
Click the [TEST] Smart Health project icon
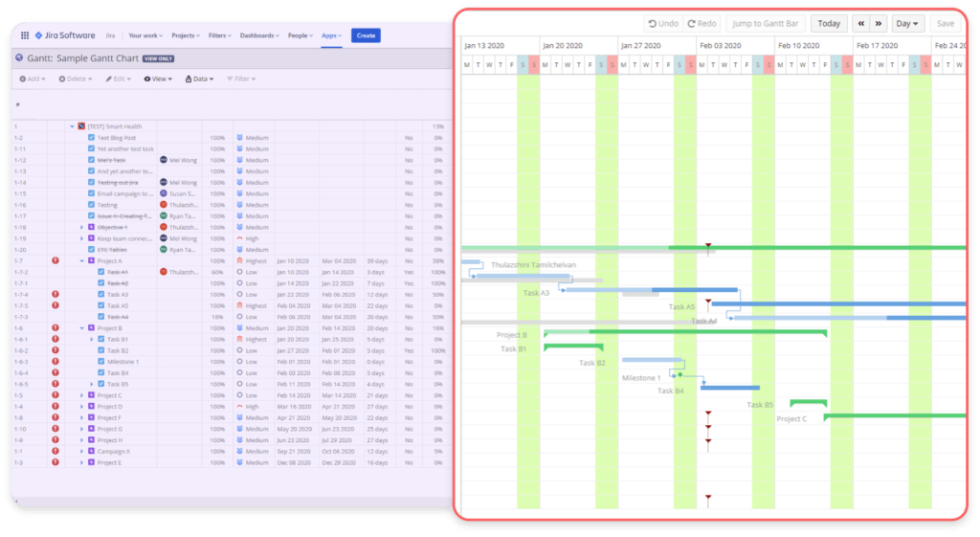coord(81,126)
